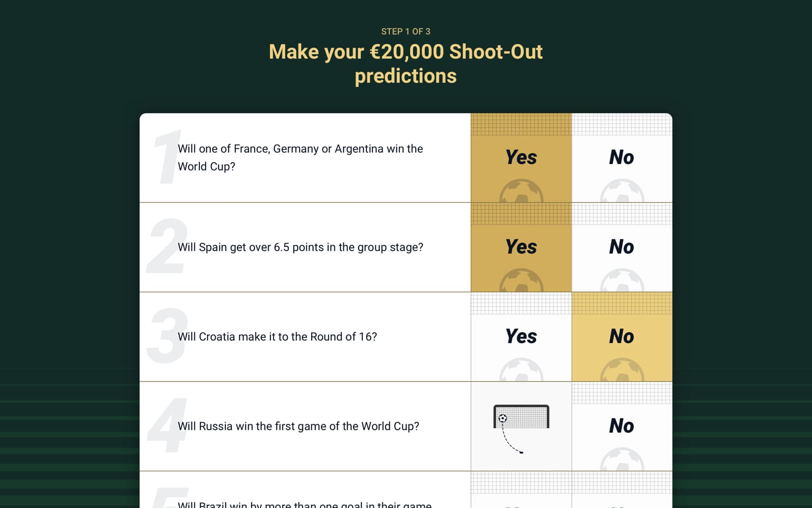Image resolution: width=812 pixels, height=508 pixels.
Task: Click the goal net animation for Russia question
Action: pos(521,426)
